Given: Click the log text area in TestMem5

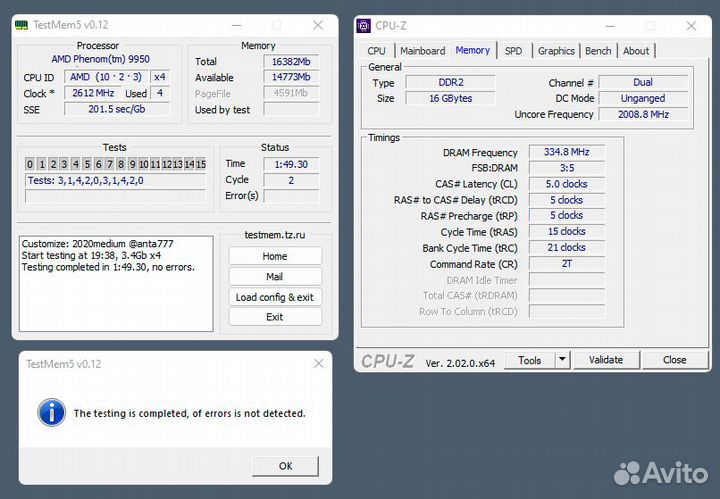Looking at the screenshot, I should pos(116,284).
